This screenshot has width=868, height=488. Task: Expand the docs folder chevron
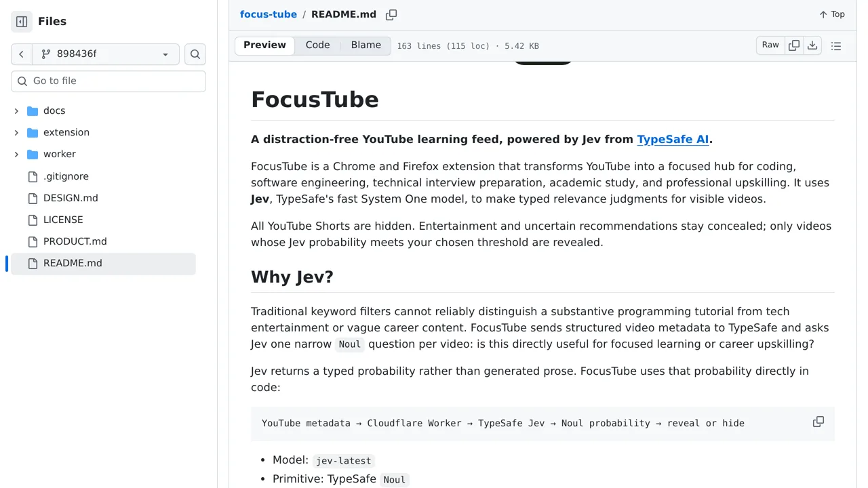(16, 110)
